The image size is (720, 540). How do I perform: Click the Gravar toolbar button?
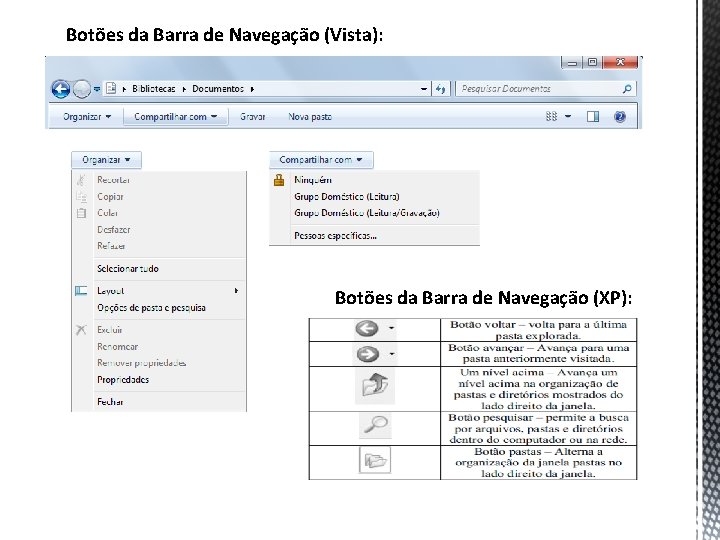click(x=253, y=117)
